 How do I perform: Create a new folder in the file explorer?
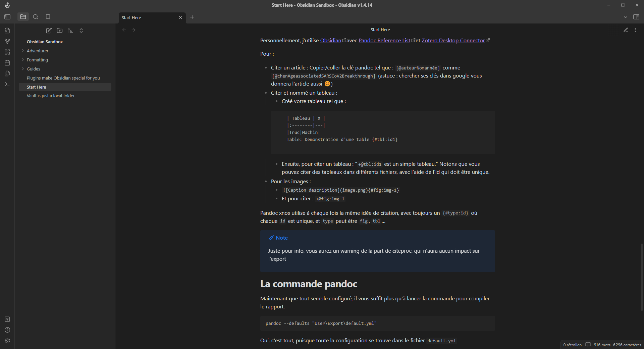tap(59, 31)
